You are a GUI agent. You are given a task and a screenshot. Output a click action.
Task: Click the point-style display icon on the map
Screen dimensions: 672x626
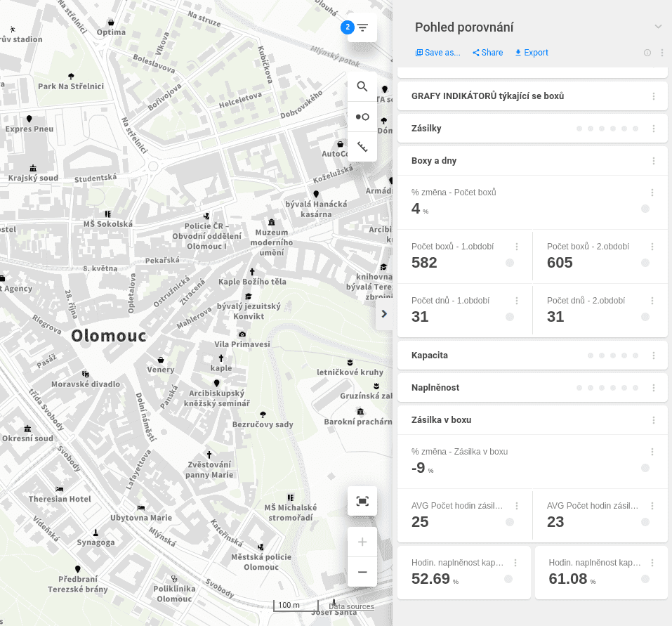point(362,117)
